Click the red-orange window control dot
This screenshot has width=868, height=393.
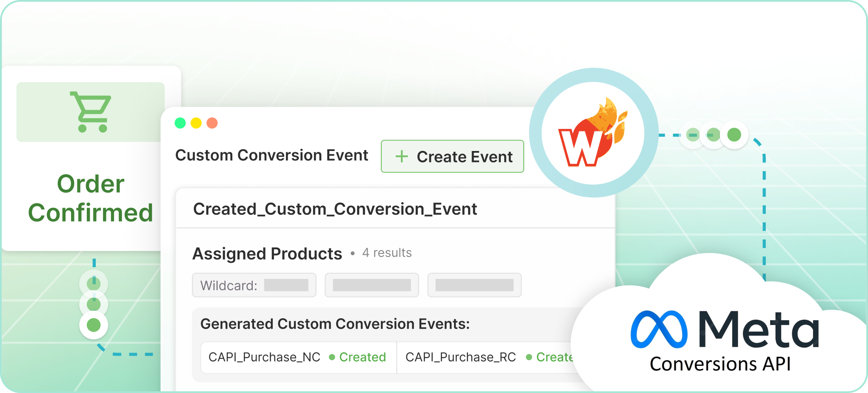(212, 123)
